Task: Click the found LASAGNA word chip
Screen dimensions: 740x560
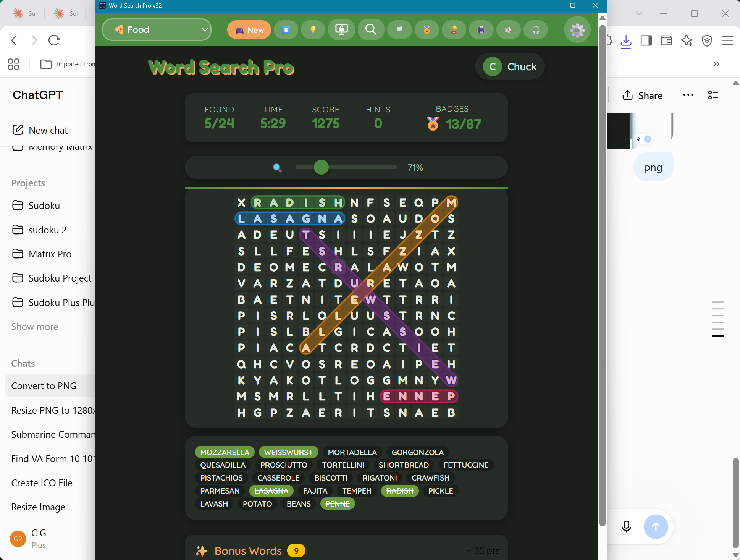Action: click(x=271, y=491)
